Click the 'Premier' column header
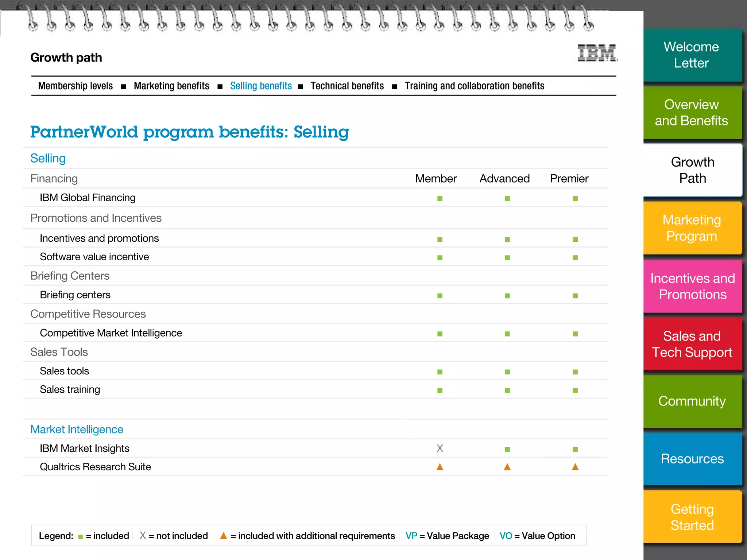Screen dimensions: 747x560 (569, 179)
